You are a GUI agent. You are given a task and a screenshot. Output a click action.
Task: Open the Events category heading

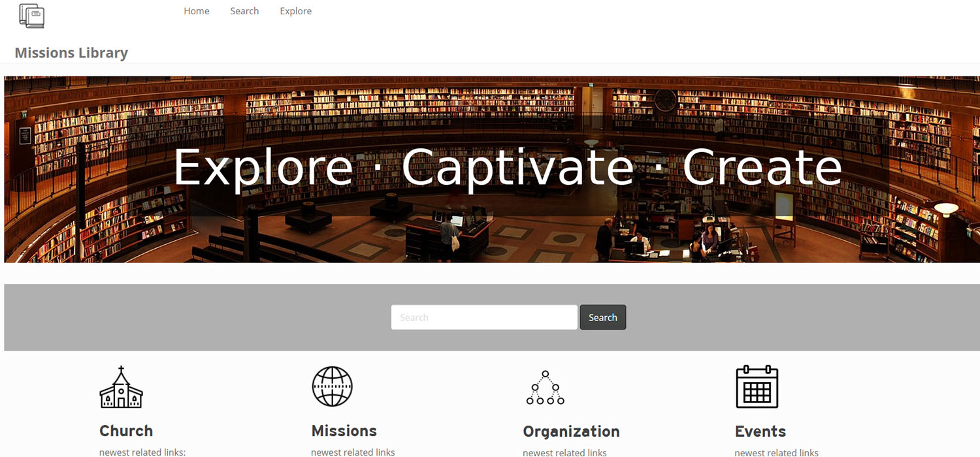coord(760,432)
